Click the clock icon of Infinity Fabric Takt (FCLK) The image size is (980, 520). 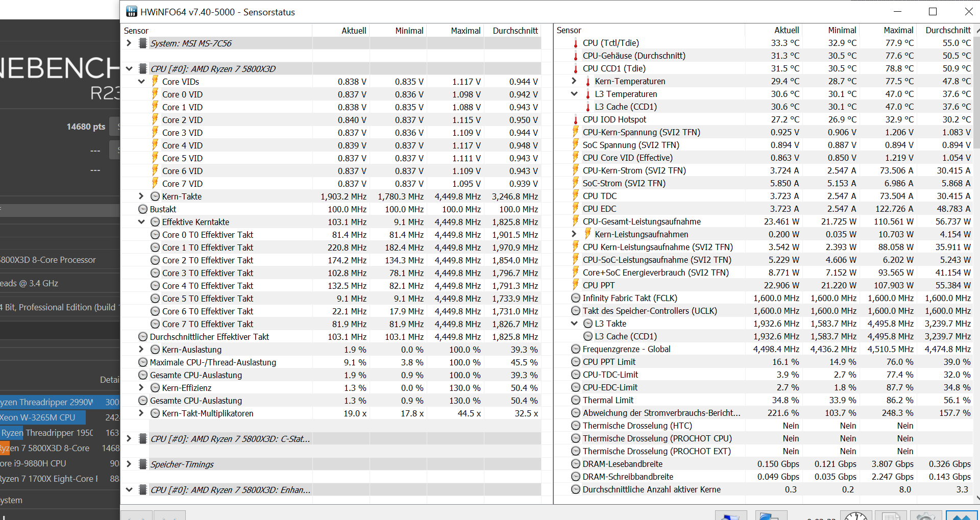[576, 298]
